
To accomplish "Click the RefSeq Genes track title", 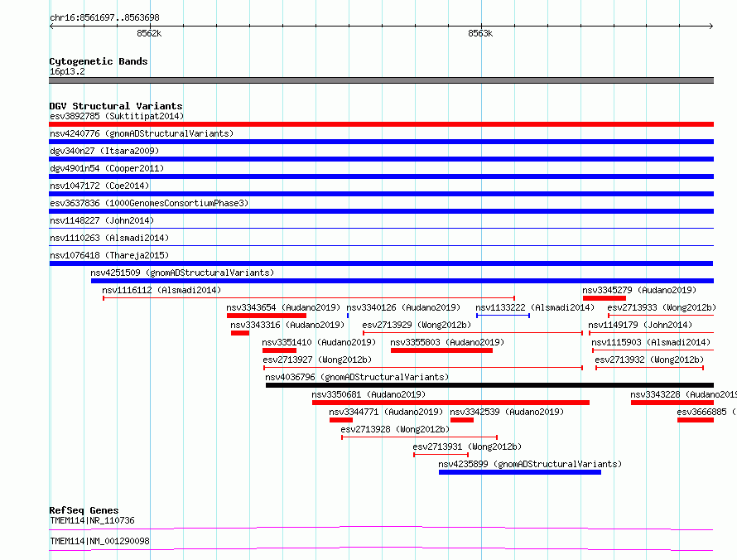I will (x=84, y=510).
